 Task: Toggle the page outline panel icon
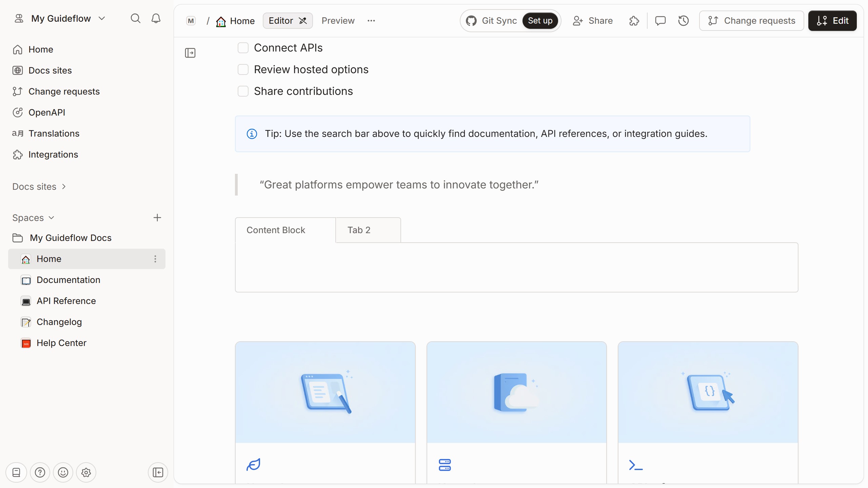pos(190,53)
